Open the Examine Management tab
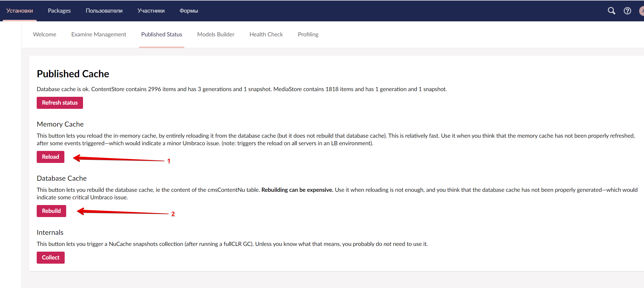This screenshot has width=644, height=288. point(99,34)
